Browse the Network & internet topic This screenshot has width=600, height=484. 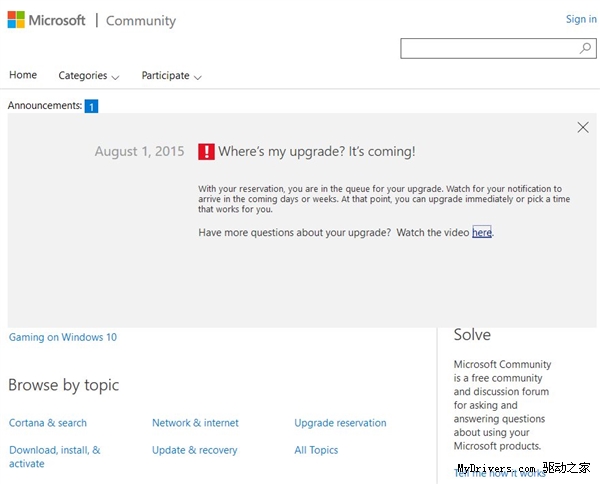[195, 423]
